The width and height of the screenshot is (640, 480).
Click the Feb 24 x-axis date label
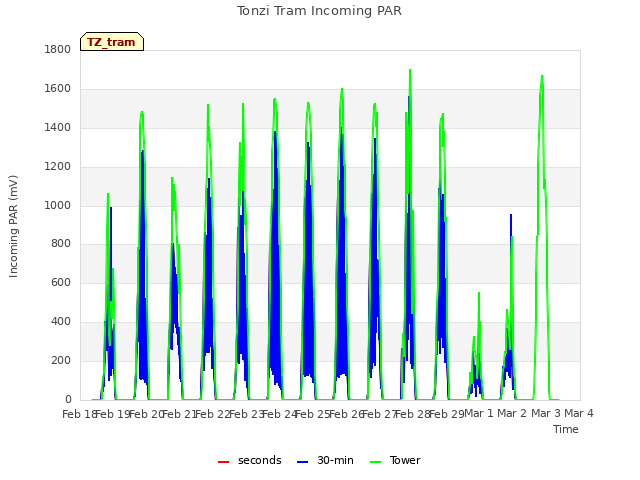click(x=279, y=414)
